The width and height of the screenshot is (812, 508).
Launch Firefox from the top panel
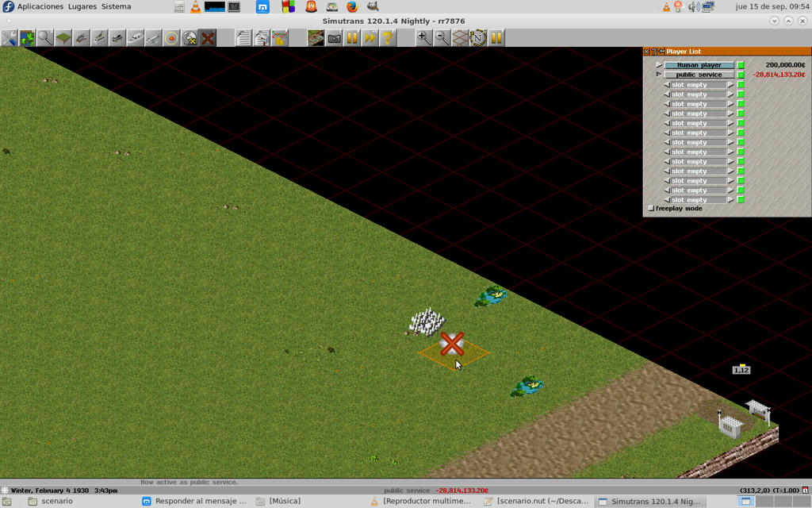click(x=352, y=6)
